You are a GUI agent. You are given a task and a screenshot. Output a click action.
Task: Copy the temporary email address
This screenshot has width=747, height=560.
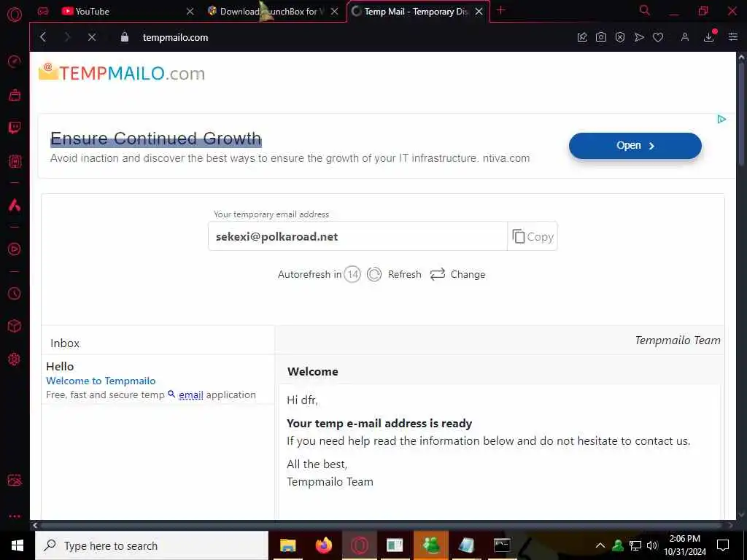pyautogui.click(x=533, y=236)
